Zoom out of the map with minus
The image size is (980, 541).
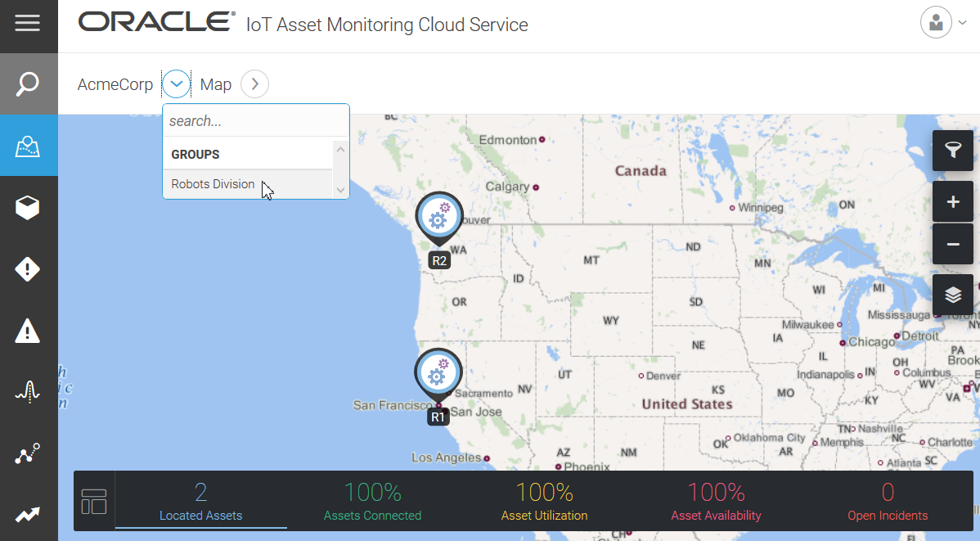pyautogui.click(x=952, y=244)
